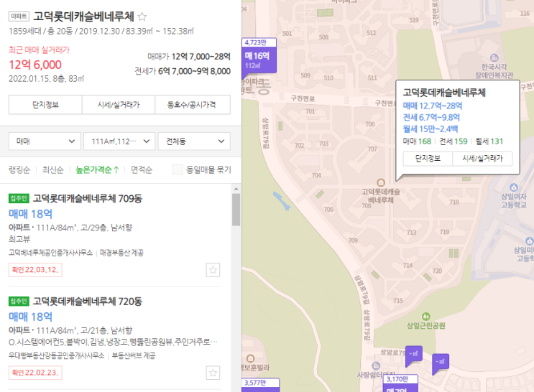Click the listings scrollbar thumb
The height and width of the screenshot is (392, 534).
[236, 210]
